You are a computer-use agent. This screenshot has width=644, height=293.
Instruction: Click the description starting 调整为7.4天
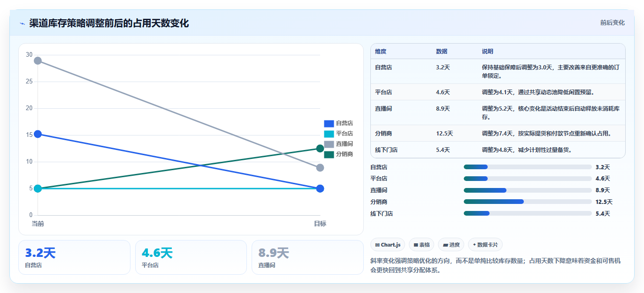(547, 134)
